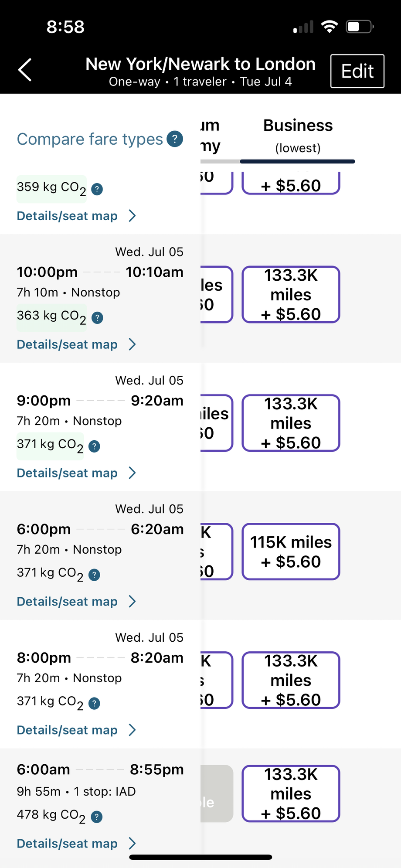This screenshot has height=868, width=401.
Task: Tap CO2 info icon for 9:00pm flight
Action: click(x=94, y=446)
